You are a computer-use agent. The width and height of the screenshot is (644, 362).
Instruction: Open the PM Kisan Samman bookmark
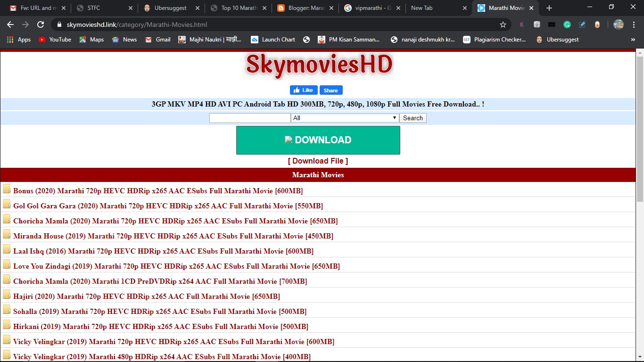[349, 40]
